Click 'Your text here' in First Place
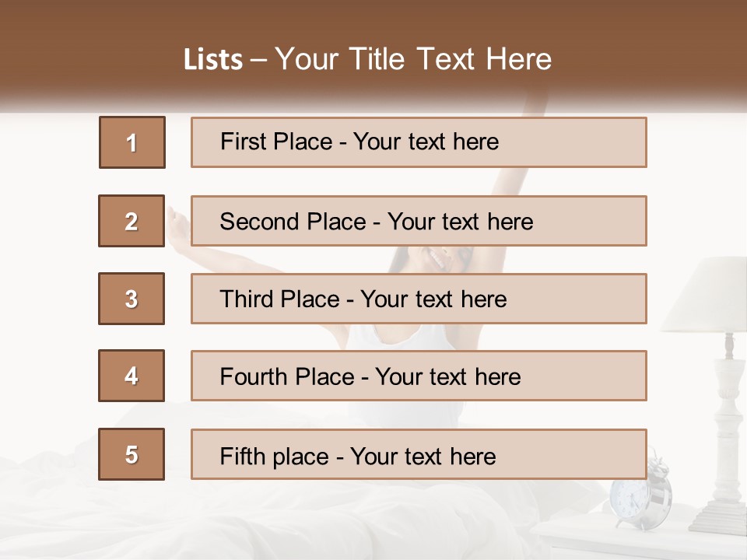Viewport: 747px width, 560px height. pos(426,142)
